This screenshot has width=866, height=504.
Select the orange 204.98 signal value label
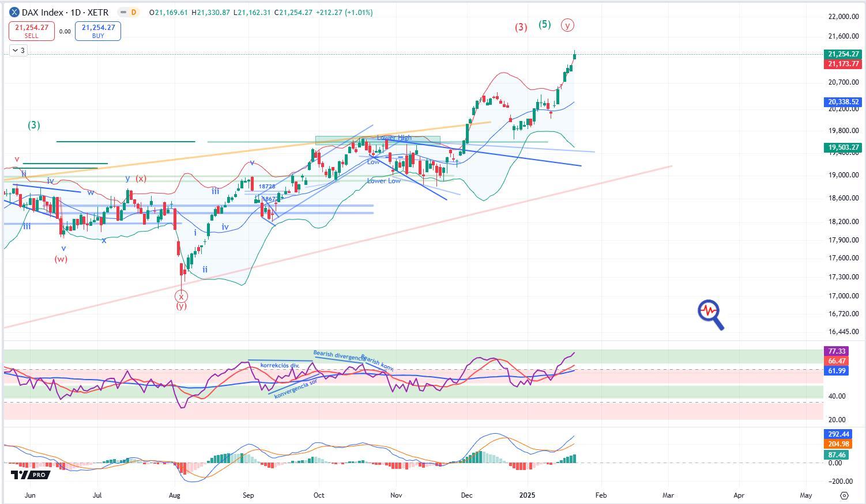[x=838, y=444]
